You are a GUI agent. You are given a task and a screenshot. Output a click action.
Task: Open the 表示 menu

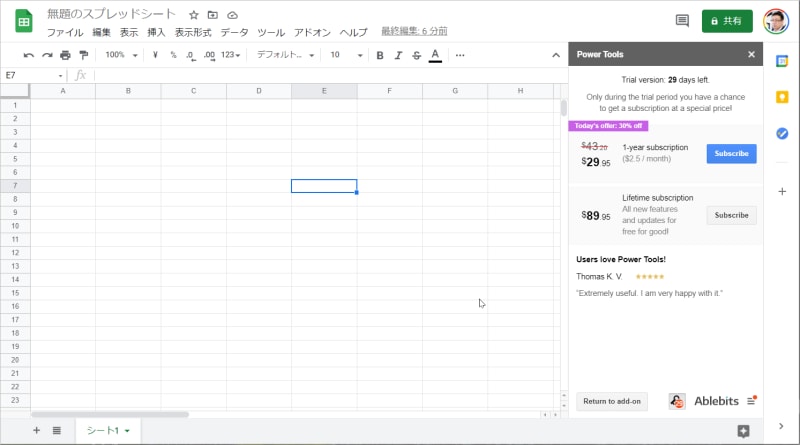[129, 32]
